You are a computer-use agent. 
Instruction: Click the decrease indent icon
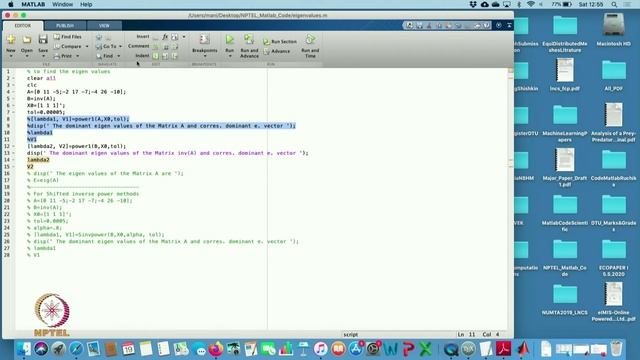pos(175,56)
